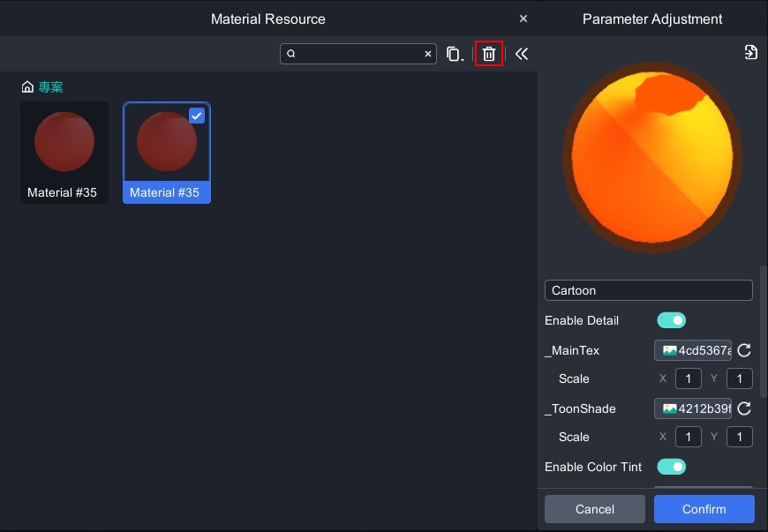Click the material search input field

[x=359, y=54]
